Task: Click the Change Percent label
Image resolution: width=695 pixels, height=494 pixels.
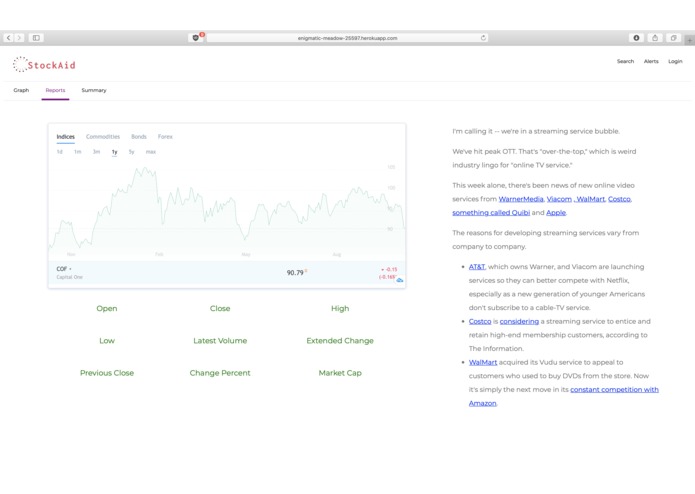Action: point(220,373)
